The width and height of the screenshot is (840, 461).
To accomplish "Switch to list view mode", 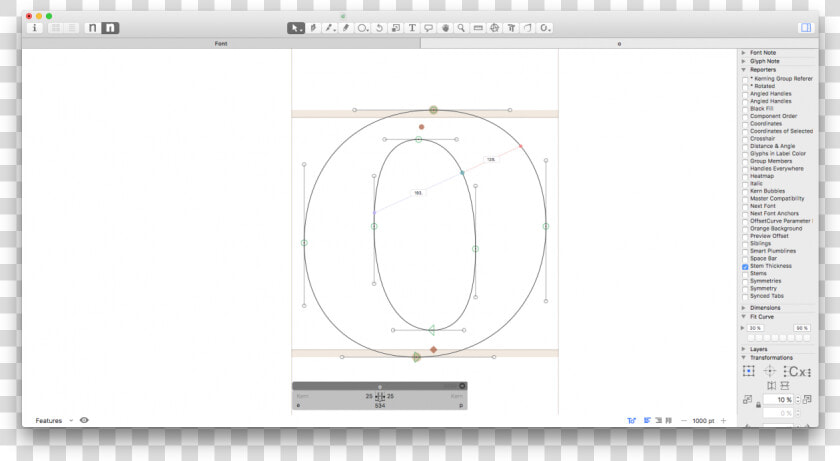I will click(x=72, y=28).
